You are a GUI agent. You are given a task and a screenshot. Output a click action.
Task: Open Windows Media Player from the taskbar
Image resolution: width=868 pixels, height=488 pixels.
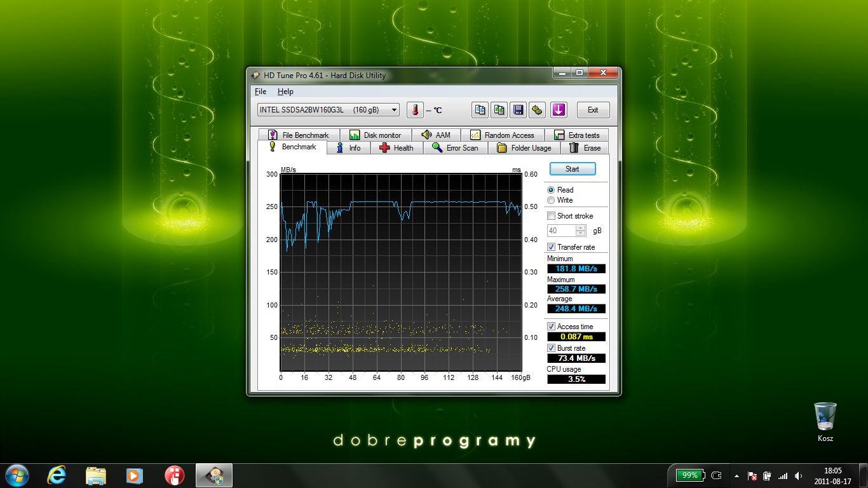[135, 475]
